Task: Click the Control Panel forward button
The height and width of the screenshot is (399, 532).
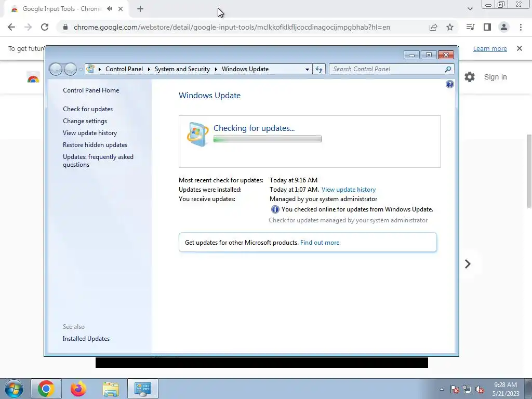Action: click(x=70, y=69)
